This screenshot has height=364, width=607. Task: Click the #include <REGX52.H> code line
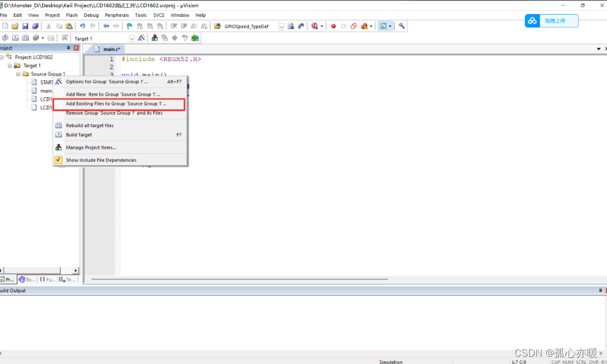(161, 59)
